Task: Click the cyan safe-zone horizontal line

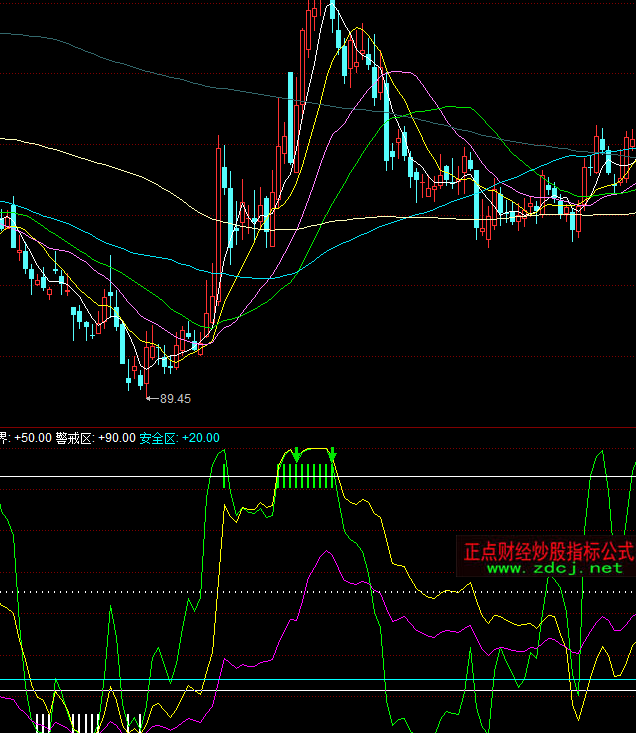Action: [x=300, y=680]
